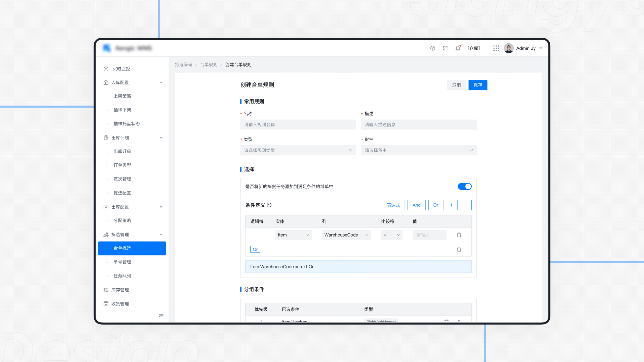
Task: Collapse the sidebar using the bottom collapse icon
Action: [160, 316]
